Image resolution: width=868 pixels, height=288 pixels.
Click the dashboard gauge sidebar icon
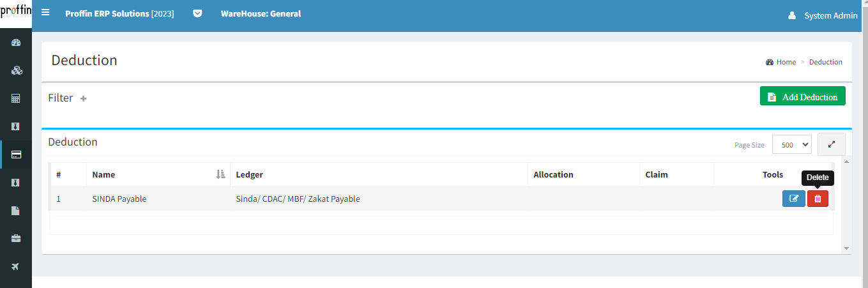[x=16, y=43]
